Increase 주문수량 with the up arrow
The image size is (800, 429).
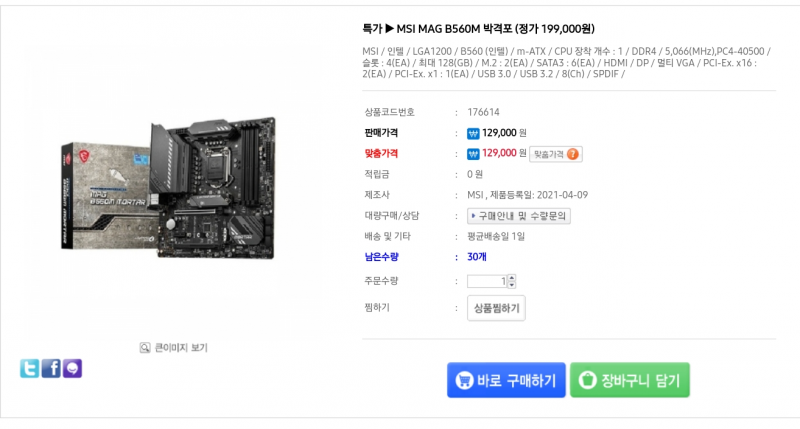(x=512, y=278)
